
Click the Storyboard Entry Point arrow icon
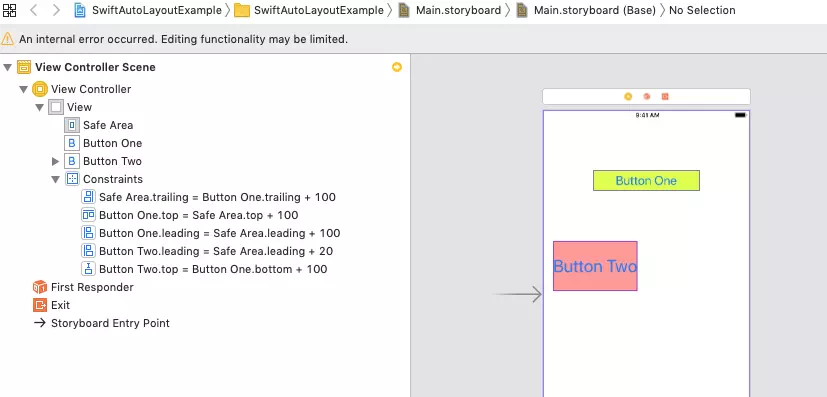(40, 323)
